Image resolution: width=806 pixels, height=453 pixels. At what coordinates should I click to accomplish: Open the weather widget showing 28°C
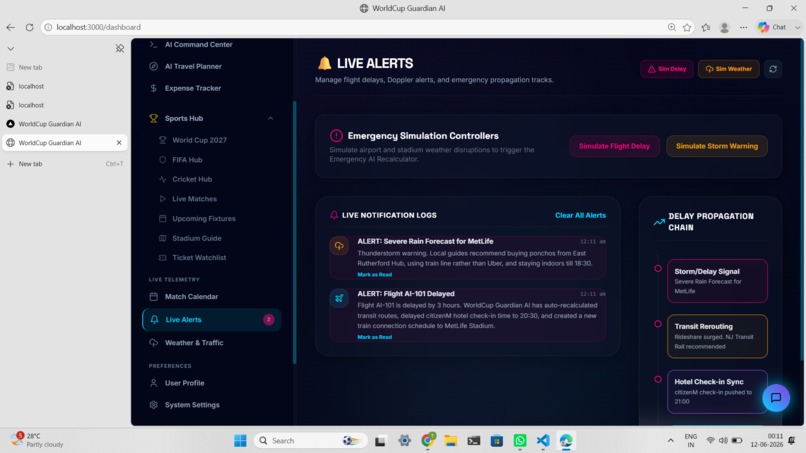tap(37, 440)
